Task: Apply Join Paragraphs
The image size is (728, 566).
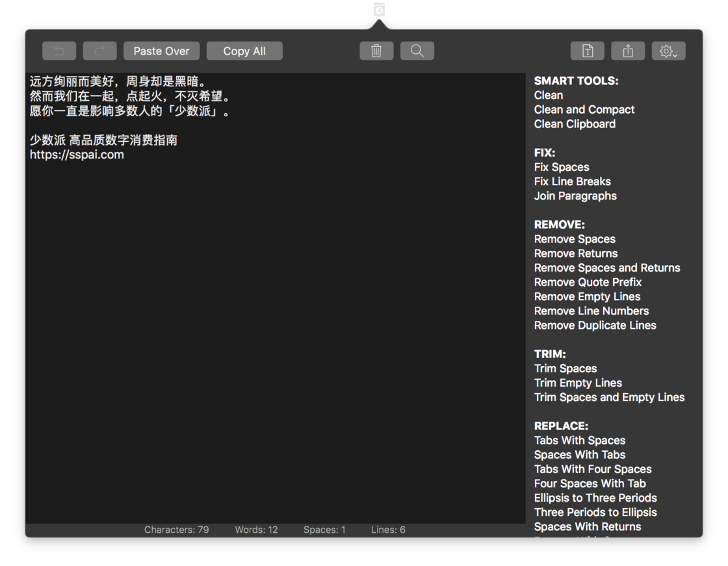Action: point(575,196)
